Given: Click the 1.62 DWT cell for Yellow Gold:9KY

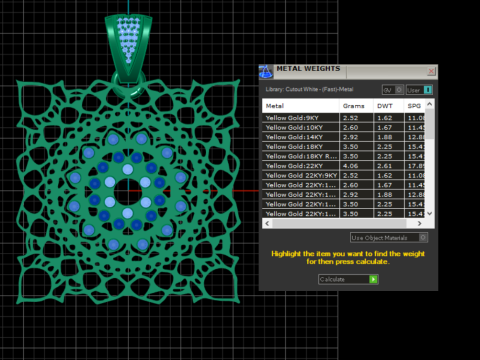Looking at the screenshot, I should (389, 118).
